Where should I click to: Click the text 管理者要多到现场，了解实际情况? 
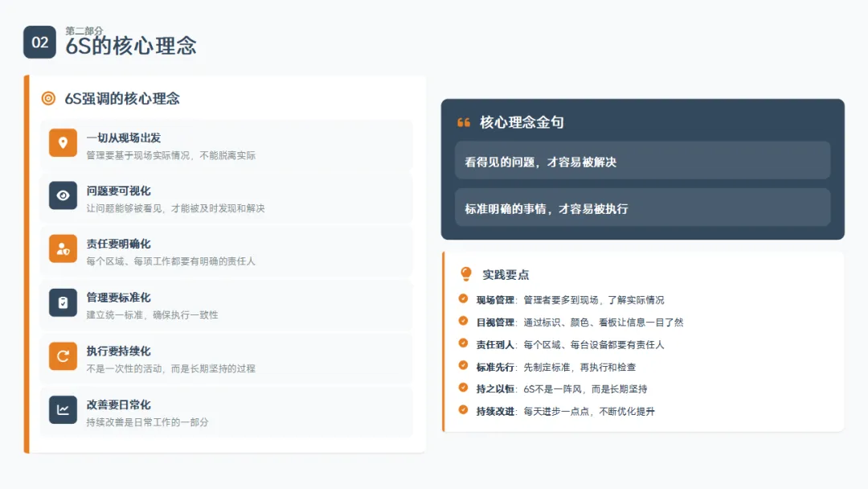tap(594, 300)
